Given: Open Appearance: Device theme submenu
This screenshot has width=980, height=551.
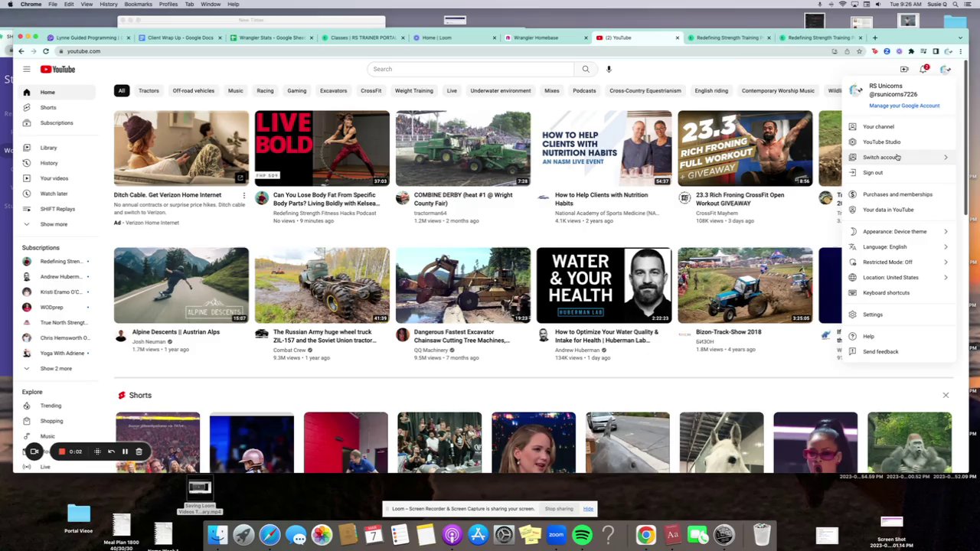Looking at the screenshot, I should click(900, 231).
